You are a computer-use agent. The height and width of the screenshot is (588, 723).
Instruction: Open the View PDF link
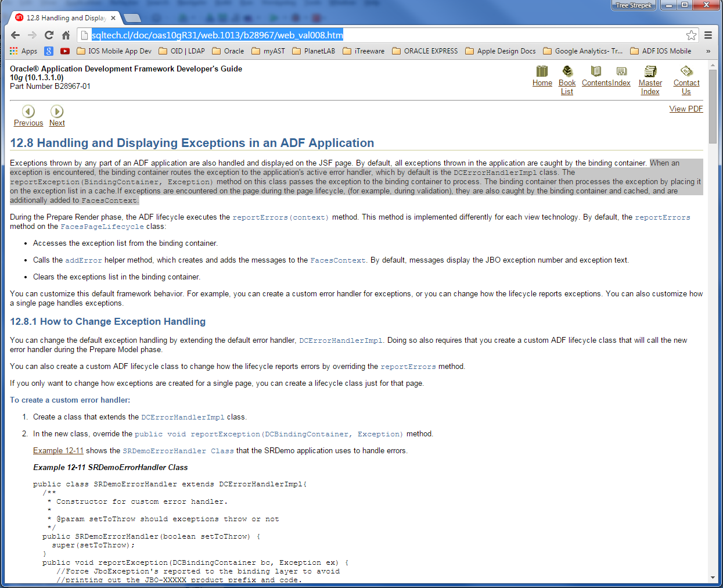pos(686,109)
